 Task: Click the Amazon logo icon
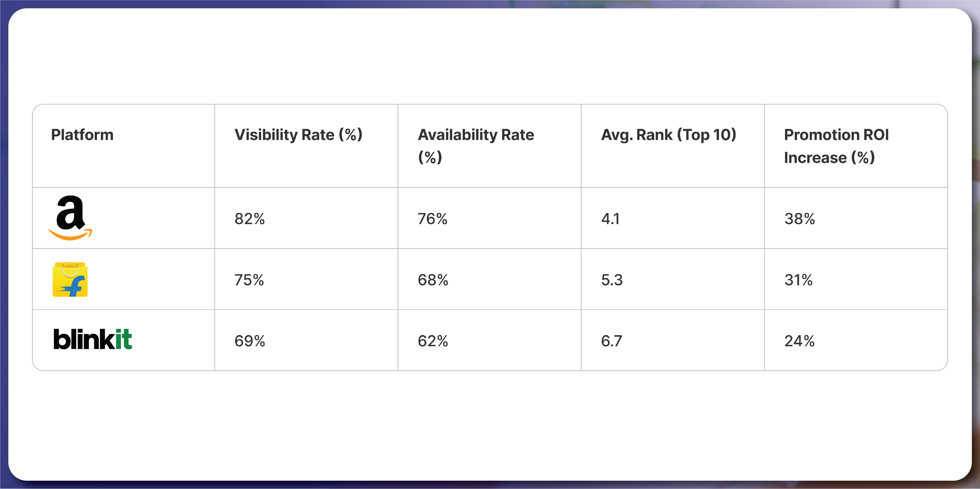pos(70,218)
